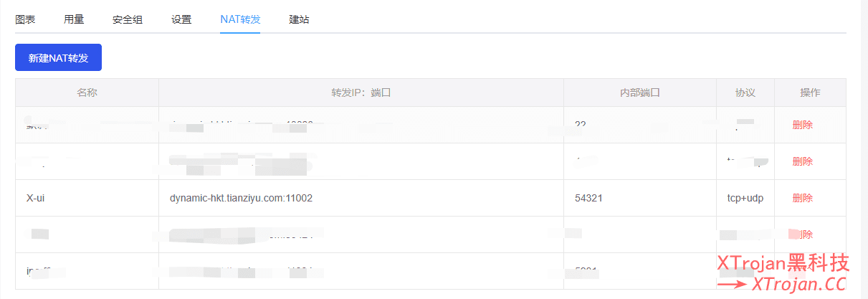Open the 图表 tab

click(x=25, y=19)
